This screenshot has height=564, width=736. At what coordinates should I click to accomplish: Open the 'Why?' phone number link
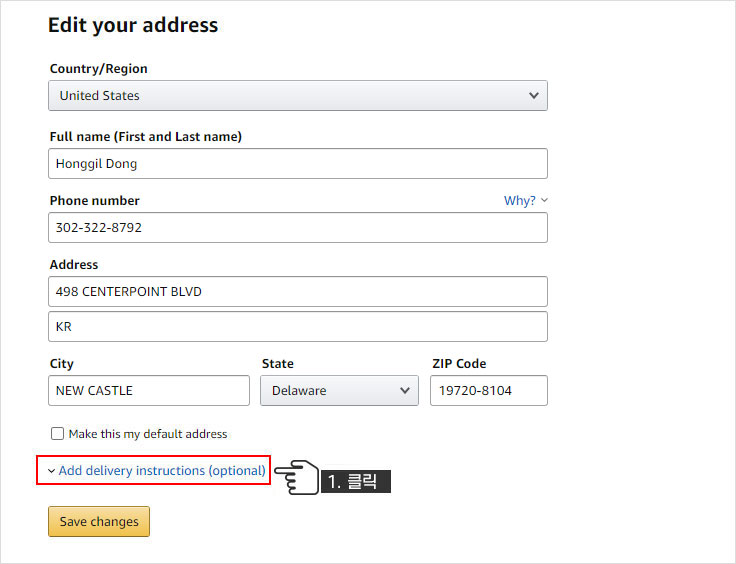click(x=520, y=201)
